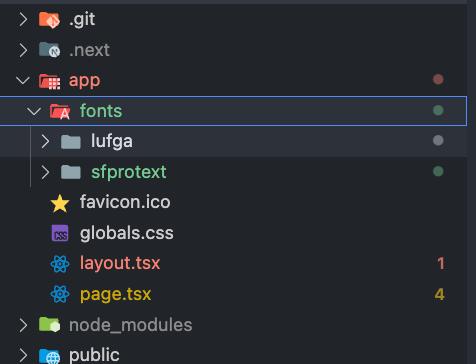Expand the public folder chevron

click(x=23, y=355)
